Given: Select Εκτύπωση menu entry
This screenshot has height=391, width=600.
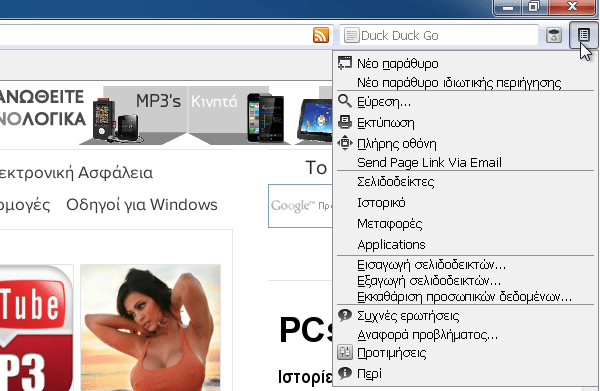Looking at the screenshot, I should 465,123.
